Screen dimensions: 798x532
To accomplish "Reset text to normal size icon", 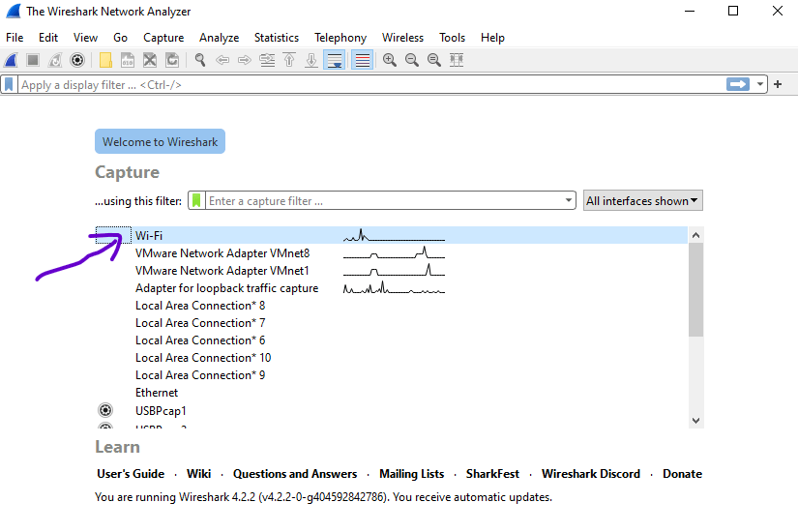I will click(x=434, y=60).
